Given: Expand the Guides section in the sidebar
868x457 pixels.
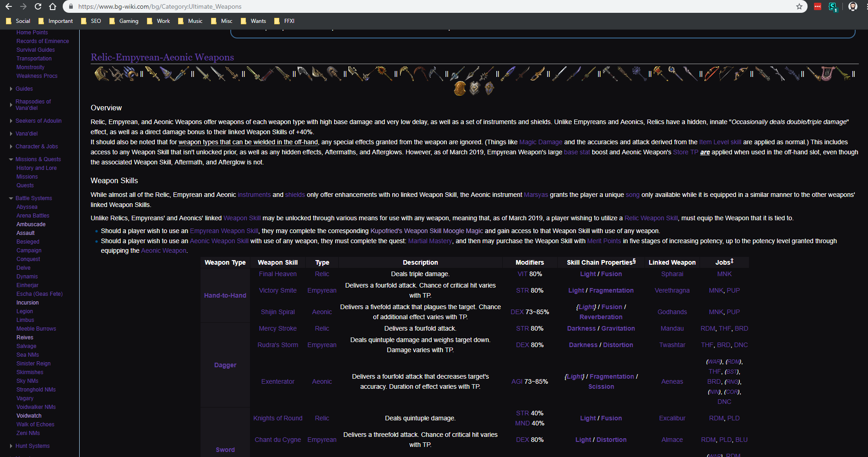Looking at the screenshot, I should [11, 88].
